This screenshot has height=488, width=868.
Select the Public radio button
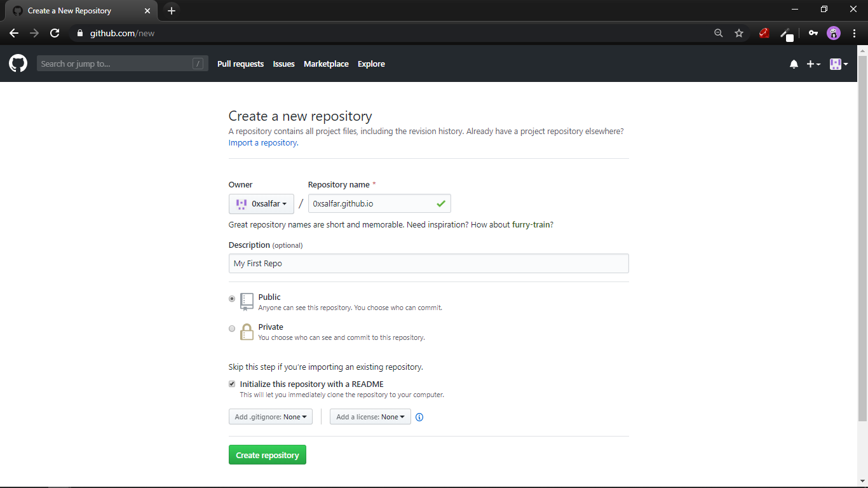232,299
